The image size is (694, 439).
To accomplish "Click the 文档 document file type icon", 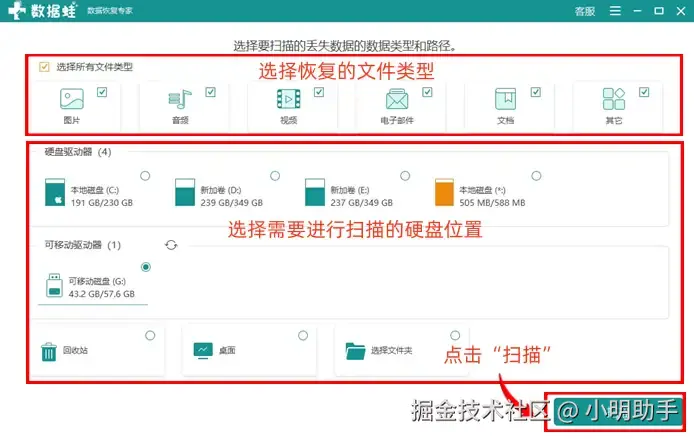I will [505, 99].
